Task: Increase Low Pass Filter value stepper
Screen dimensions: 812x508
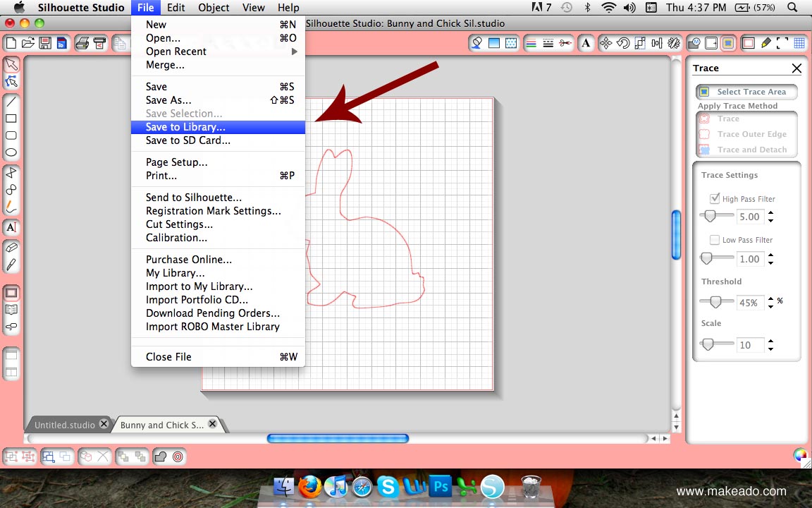Action: point(771,255)
